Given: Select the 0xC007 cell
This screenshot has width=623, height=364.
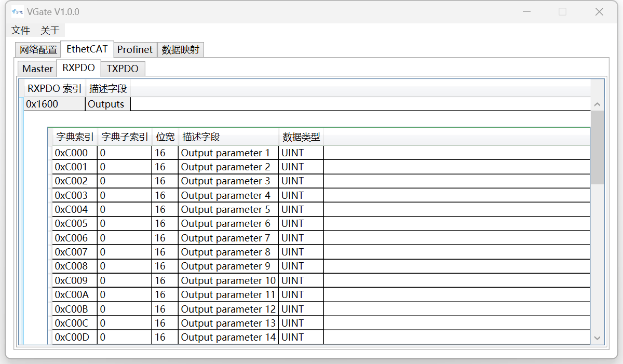Looking at the screenshot, I should point(75,252).
